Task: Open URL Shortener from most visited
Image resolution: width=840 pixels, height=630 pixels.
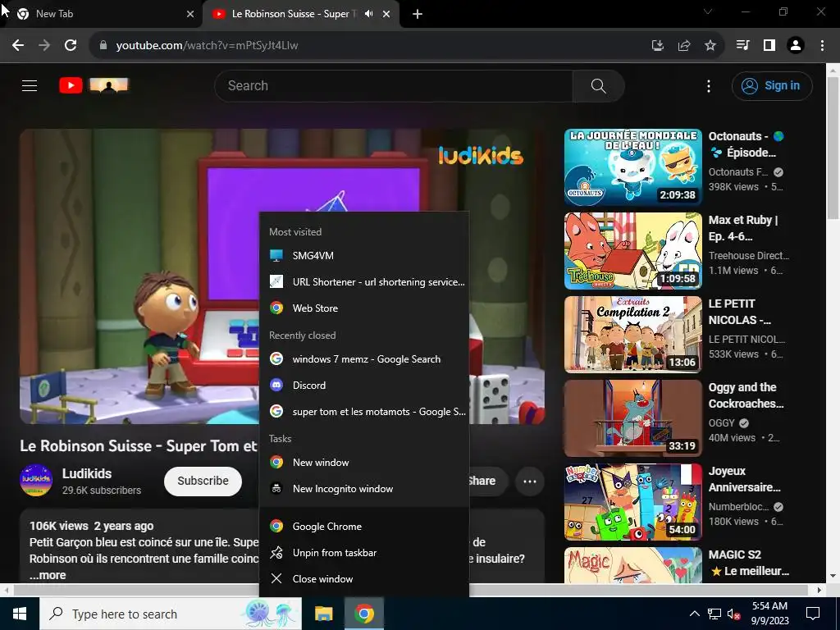Action: (x=364, y=282)
